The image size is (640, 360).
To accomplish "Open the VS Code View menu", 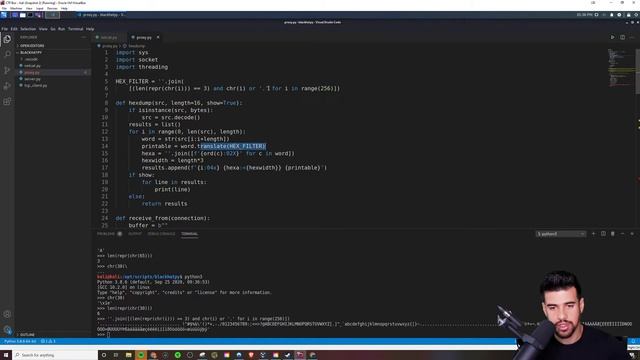I will click(x=43, y=29).
